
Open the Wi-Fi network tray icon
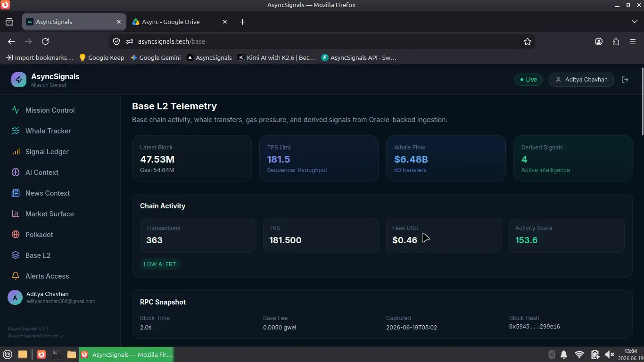click(579, 354)
